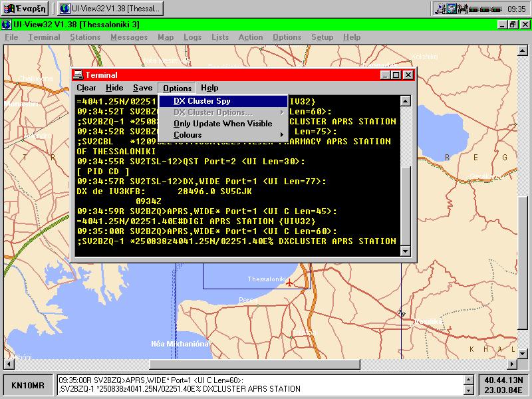Click the Terminal window title bar text
Screen dimensions: 532x399
click(x=101, y=75)
